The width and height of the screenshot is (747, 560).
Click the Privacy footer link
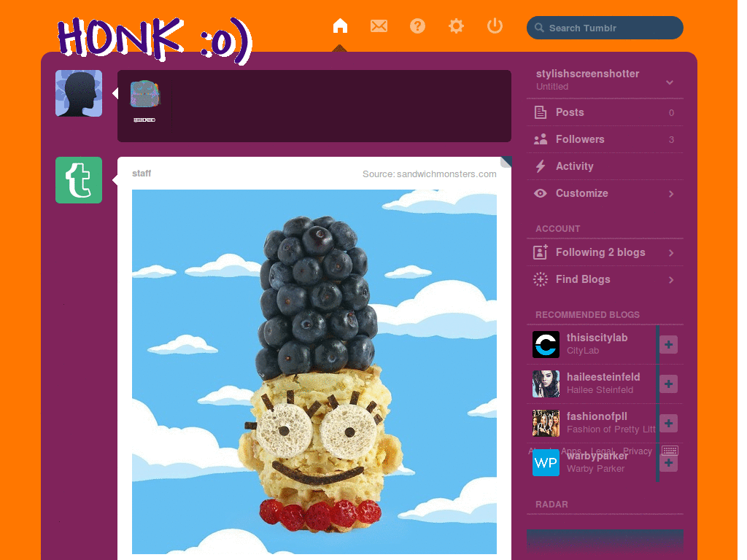[x=637, y=451]
